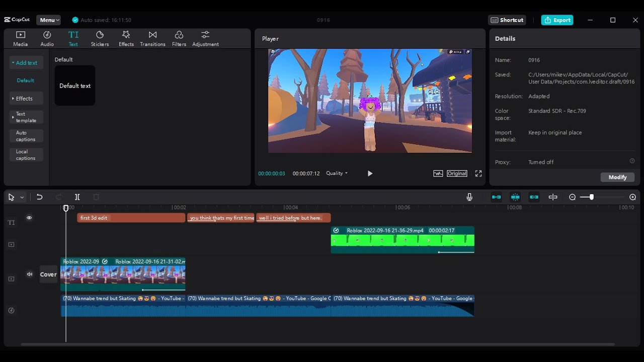Zoom in the timeline
This screenshot has height=362, width=644.
pyautogui.click(x=632, y=197)
